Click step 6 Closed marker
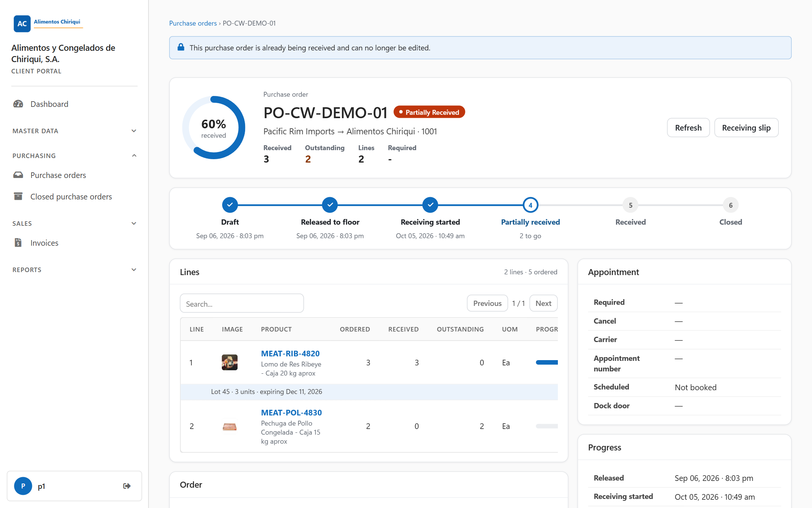The width and height of the screenshot is (812, 508). click(731, 205)
